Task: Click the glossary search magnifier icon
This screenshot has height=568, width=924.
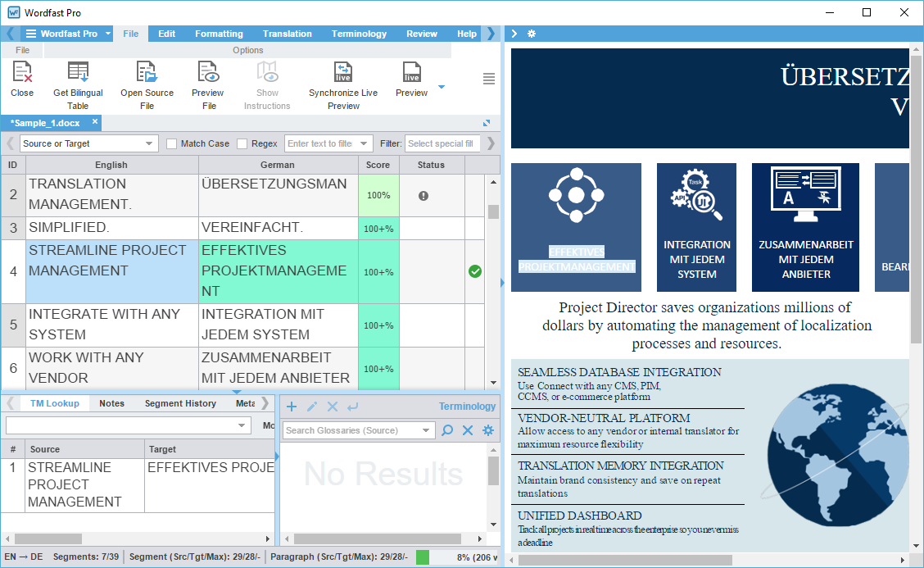Action: tap(447, 430)
